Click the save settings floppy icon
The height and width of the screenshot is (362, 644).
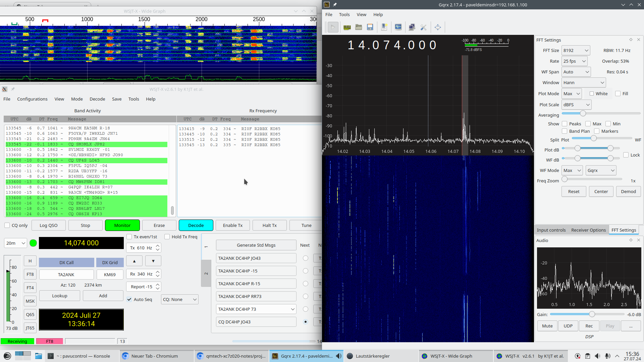(370, 27)
